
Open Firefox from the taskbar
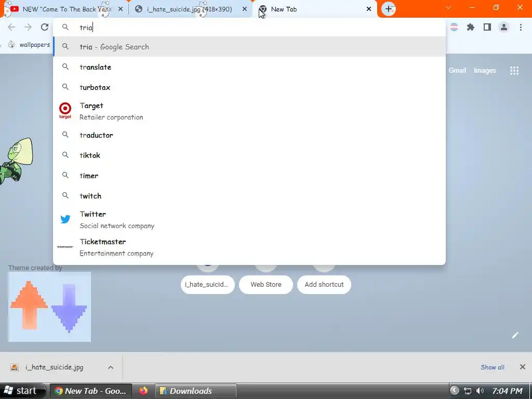143,391
